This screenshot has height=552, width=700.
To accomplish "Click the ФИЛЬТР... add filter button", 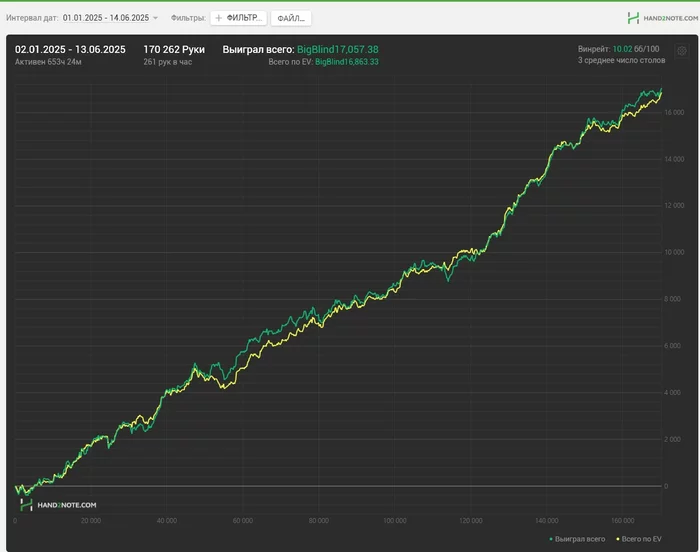I will tap(238, 18).
